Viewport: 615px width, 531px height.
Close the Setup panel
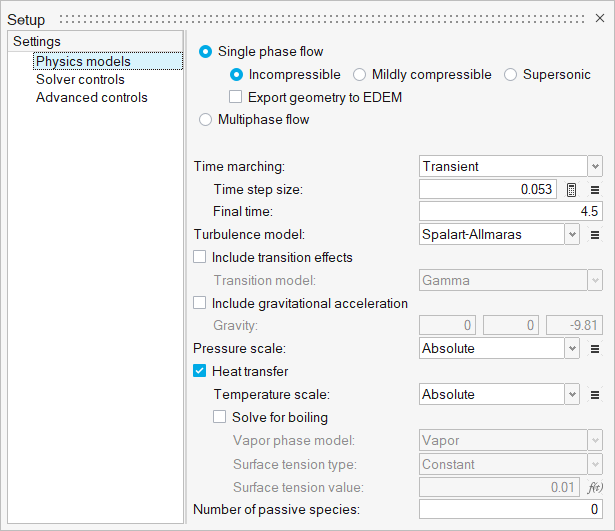pos(600,18)
